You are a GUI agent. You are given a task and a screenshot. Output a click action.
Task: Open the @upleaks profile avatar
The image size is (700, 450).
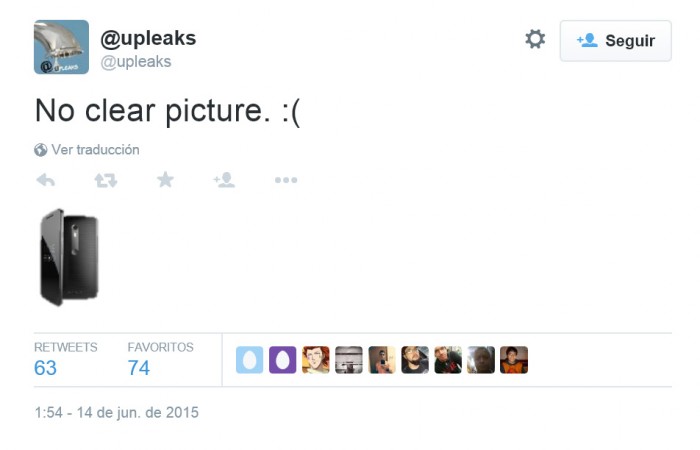point(61,47)
